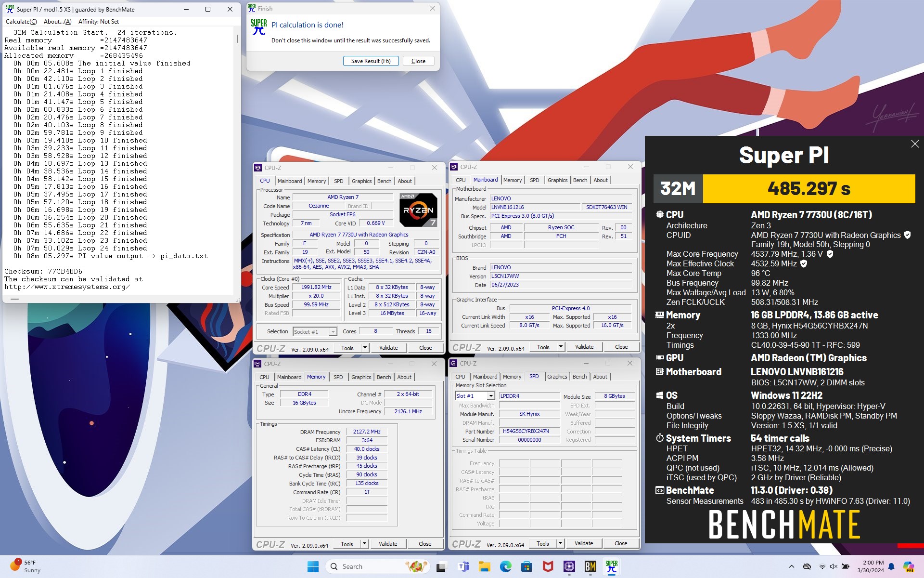
Task: Open CPU tab in CPU-Z Memory Slot window
Action: click(460, 377)
